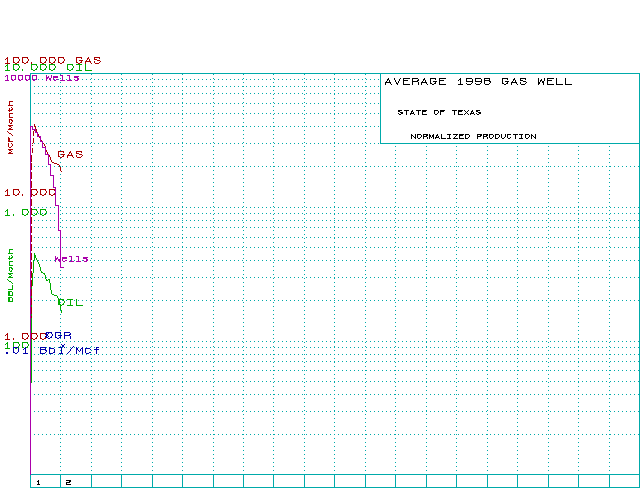Viewport: 640px width, 491px height.
Task: Click the low end of the Wells curve
Action: (x=61, y=267)
